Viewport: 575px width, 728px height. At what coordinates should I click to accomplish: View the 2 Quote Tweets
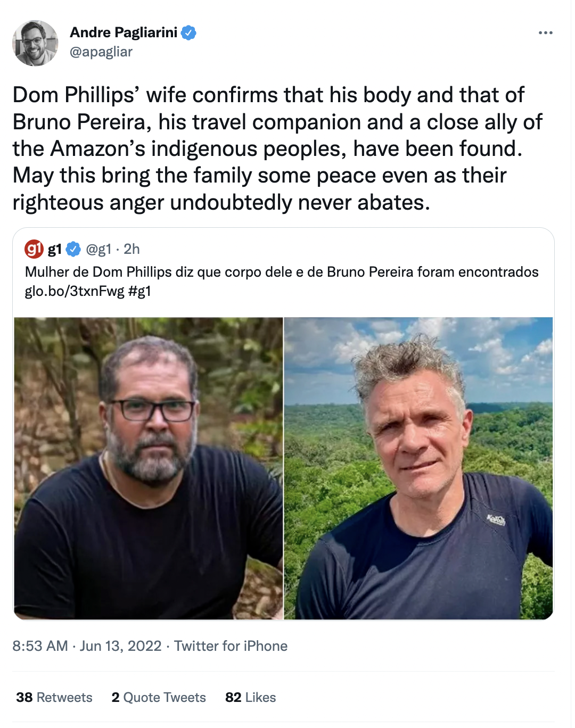159,697
